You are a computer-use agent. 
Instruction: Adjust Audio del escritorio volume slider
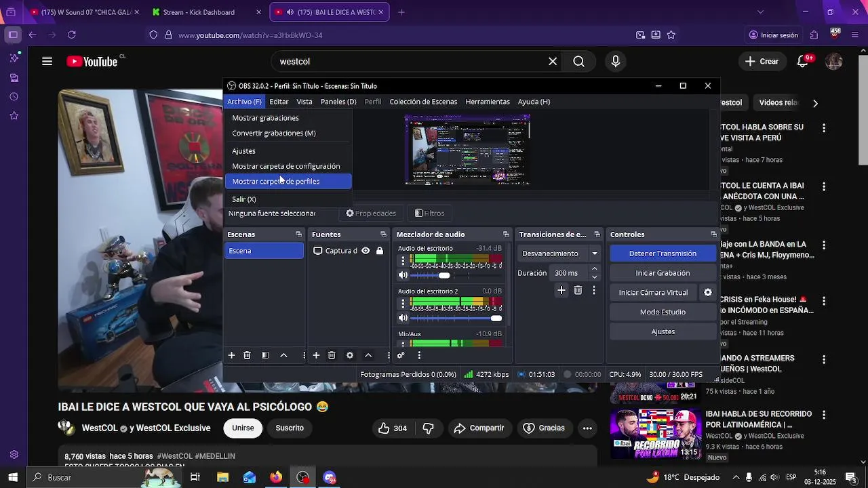[x=444, y=275]
